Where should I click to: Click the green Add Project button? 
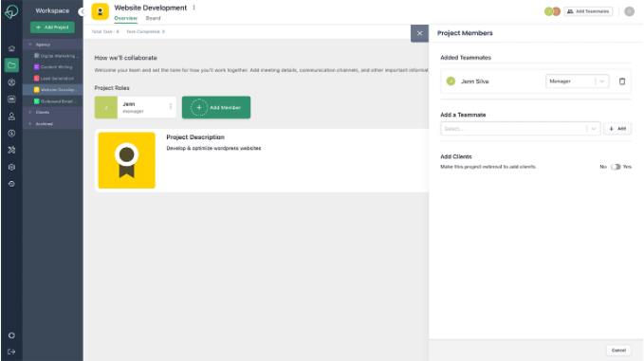[52, 27]
